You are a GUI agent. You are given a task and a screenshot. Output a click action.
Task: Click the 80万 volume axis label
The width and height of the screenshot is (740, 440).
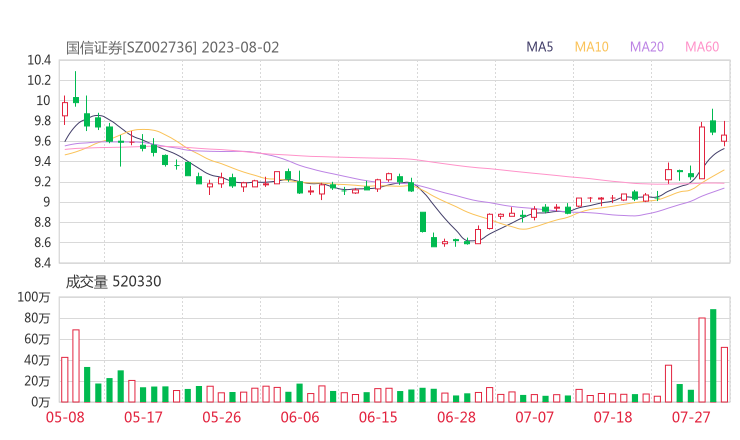pos(37,318)
